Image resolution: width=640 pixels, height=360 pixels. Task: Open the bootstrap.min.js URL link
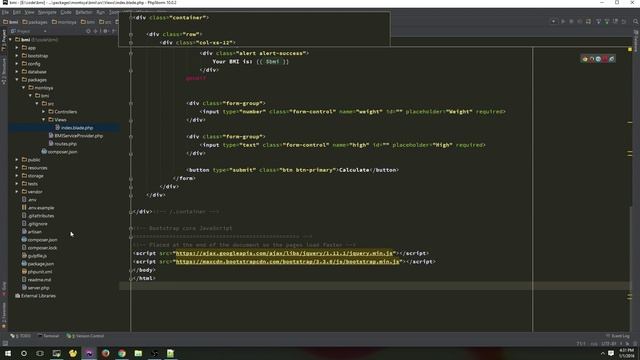[287, 262]
